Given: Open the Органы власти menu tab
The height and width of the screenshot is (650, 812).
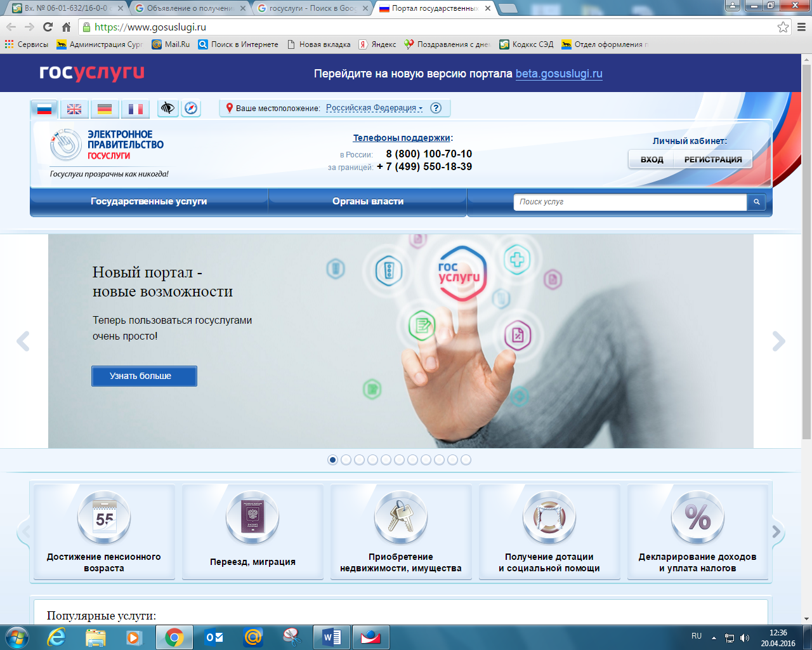Looking at the screenshot, I should 368,201.
